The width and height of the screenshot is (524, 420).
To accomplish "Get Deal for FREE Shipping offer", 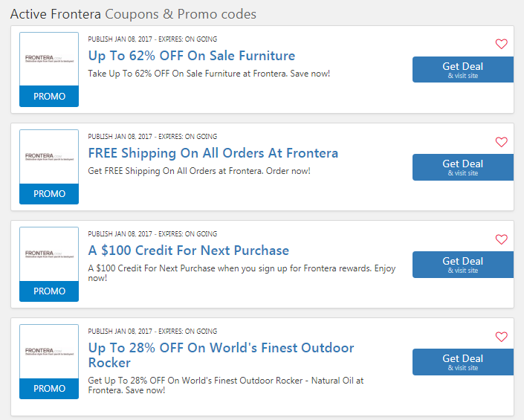I will click(463, 167).
